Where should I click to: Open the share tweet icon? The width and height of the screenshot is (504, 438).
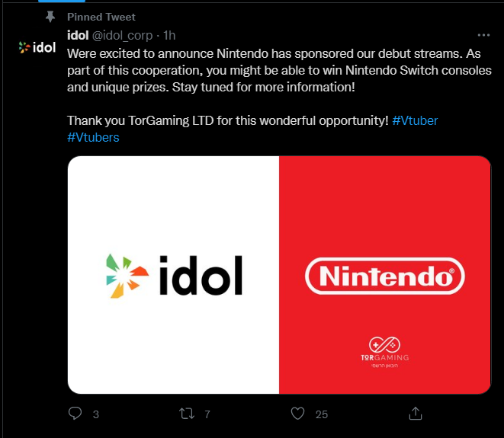[416, 413]
